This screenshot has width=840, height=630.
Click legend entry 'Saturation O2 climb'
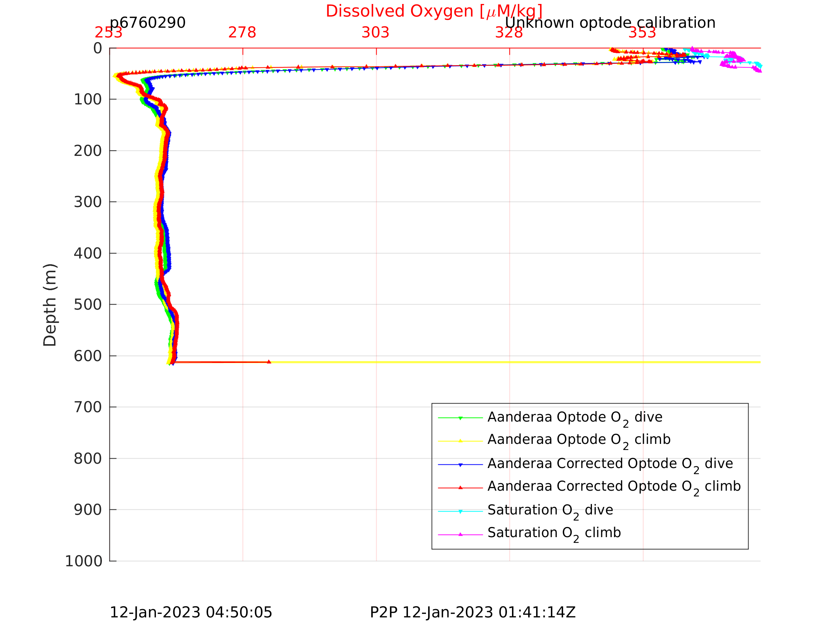pyautogui.click(x=554, y=534)
